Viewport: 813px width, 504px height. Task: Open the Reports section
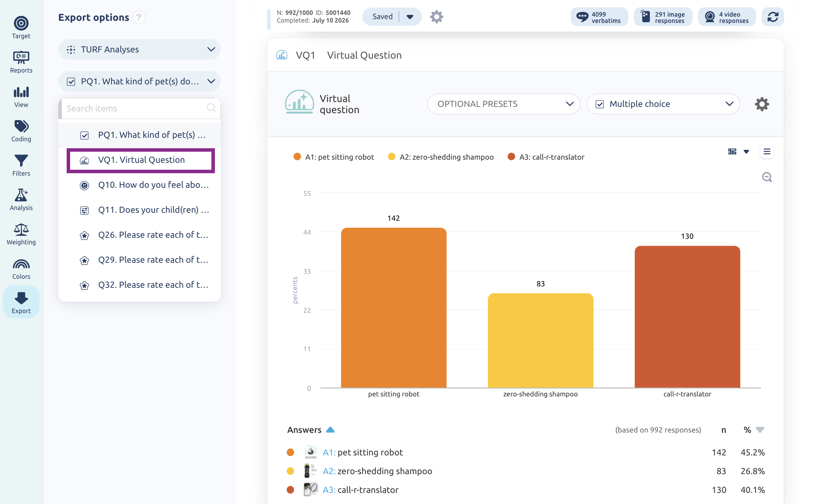(x=21, y=62)
